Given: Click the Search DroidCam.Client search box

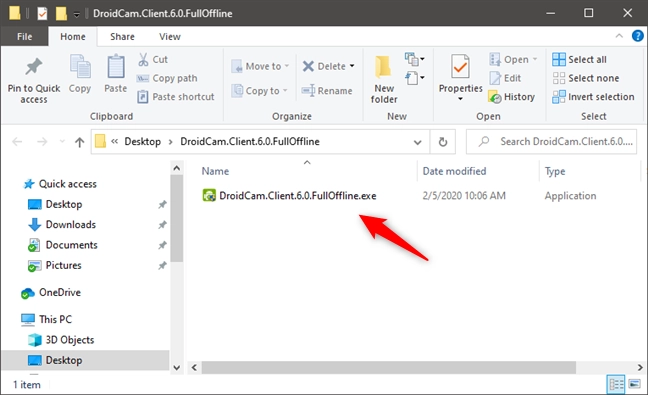Looking at the screenshot, I should (x=551, y=142).
